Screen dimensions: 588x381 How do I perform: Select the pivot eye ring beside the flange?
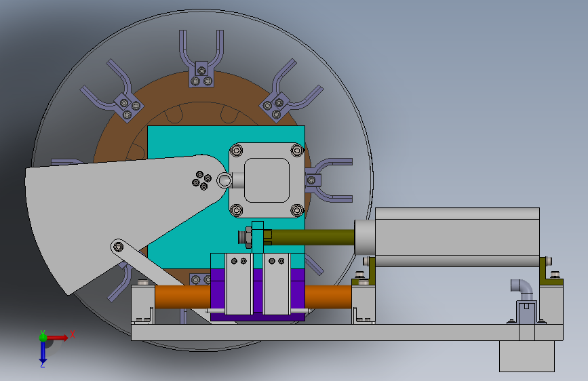(x=224, y=180)
